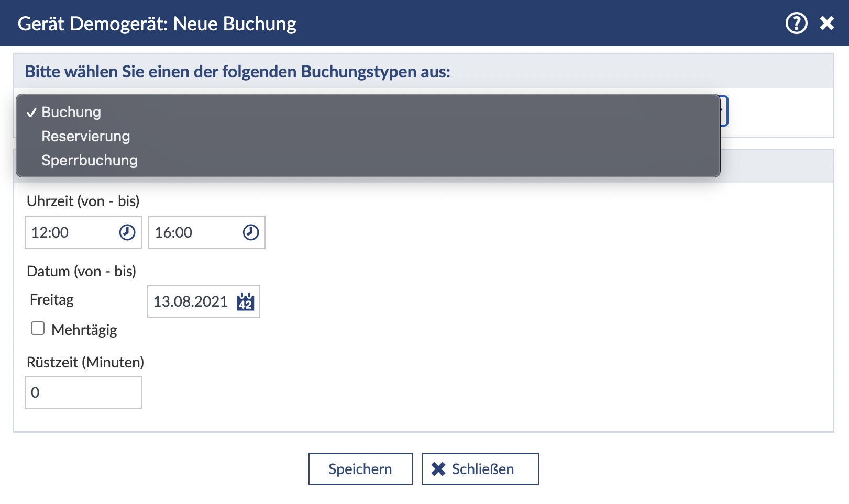Open the help question mark icon
Viewport: 849px width, 504px height.
point(796,24)
